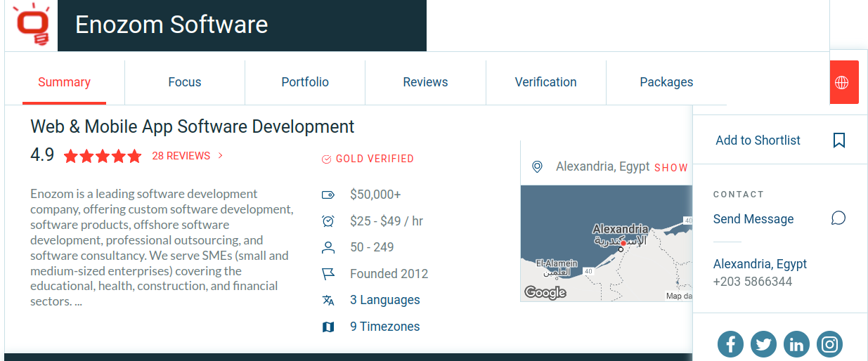Open the Reviews tab
868x361 pixels.
tap(425, 82)
